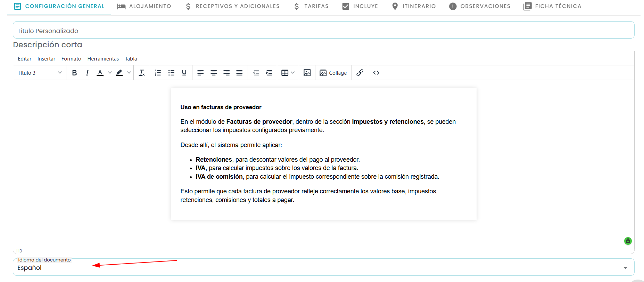Center-align the paragraph text
Screen dimensions: 644x282
tap(214, 73)
